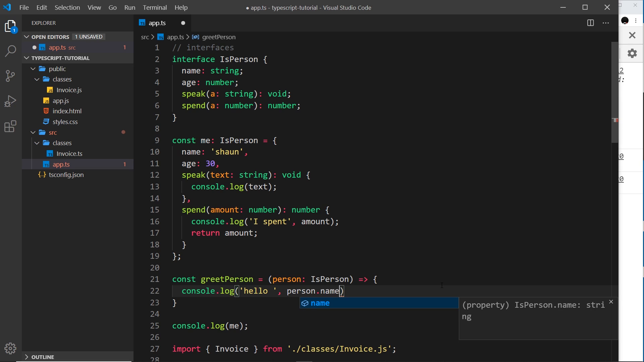Image resolution: width=644 pixels, height=362 pixels.
Task: Click the gear icon in the background window
Action: [x=632, y=53]
